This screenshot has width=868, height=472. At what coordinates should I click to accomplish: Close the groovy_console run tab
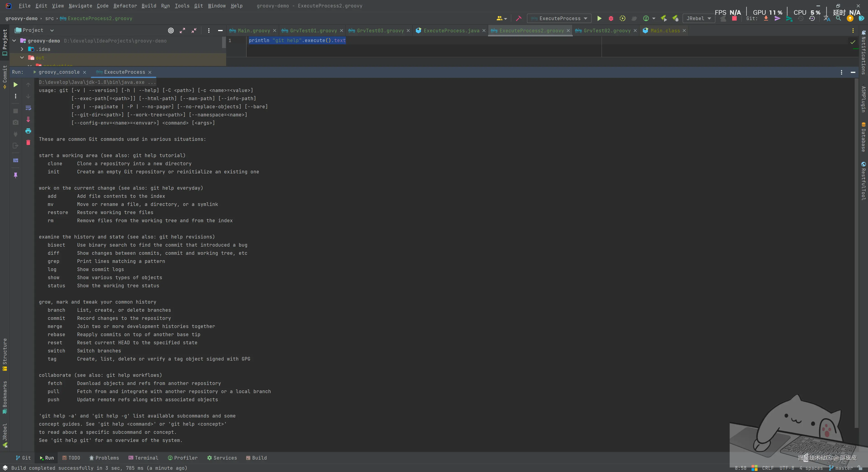coord(85,72)
